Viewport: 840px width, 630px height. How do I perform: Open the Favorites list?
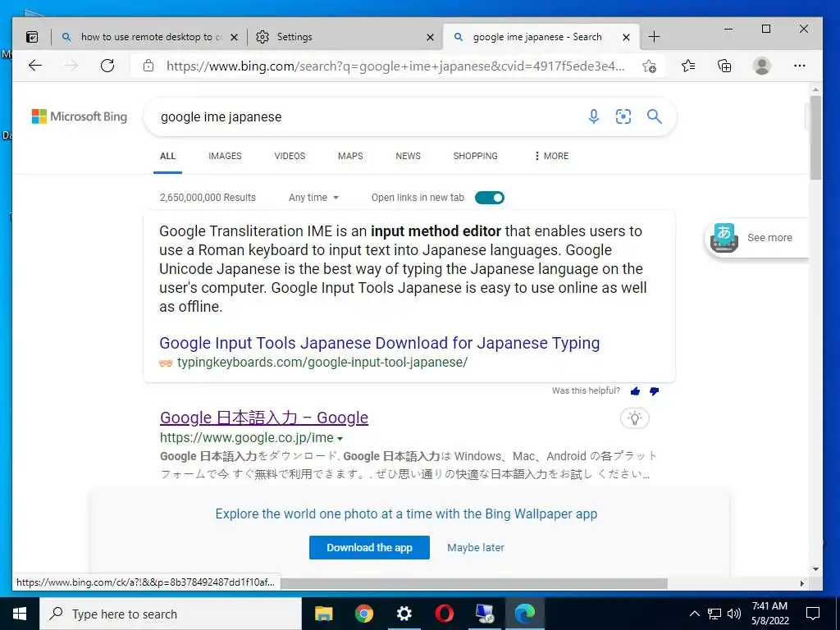pos(688,66)
